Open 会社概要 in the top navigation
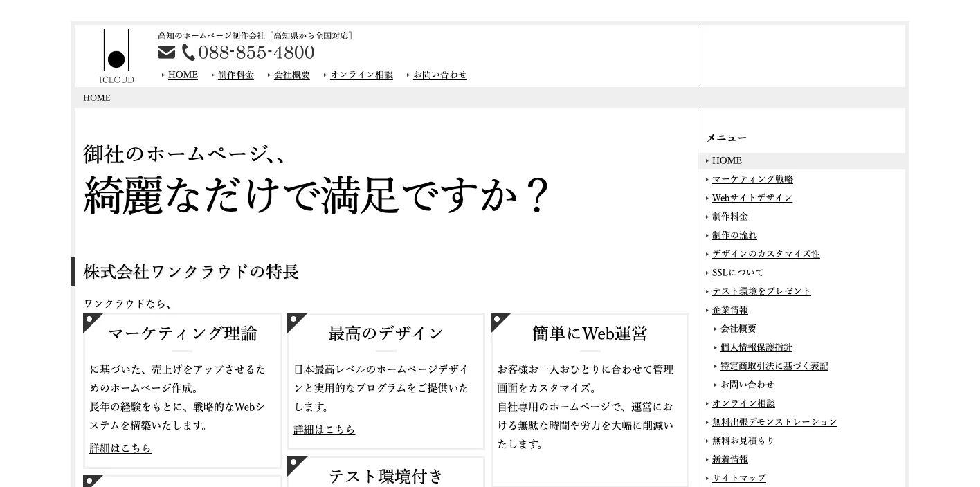 292,75
